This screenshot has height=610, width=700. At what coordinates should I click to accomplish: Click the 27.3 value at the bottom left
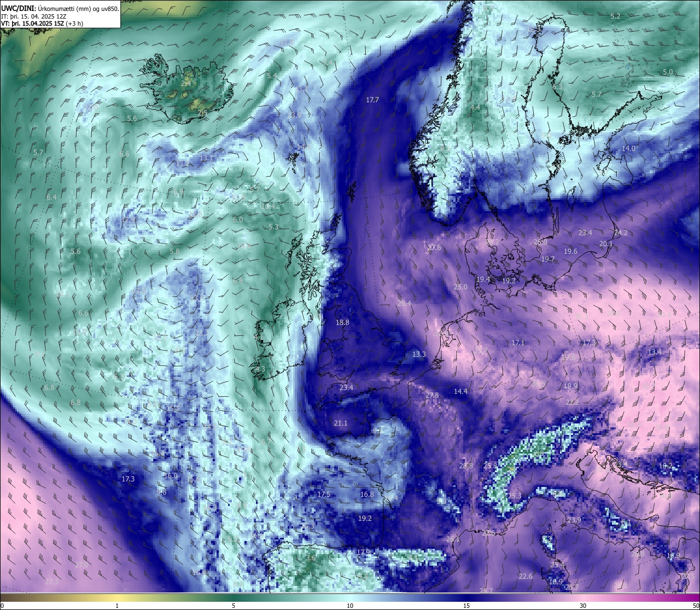(51, 581)
